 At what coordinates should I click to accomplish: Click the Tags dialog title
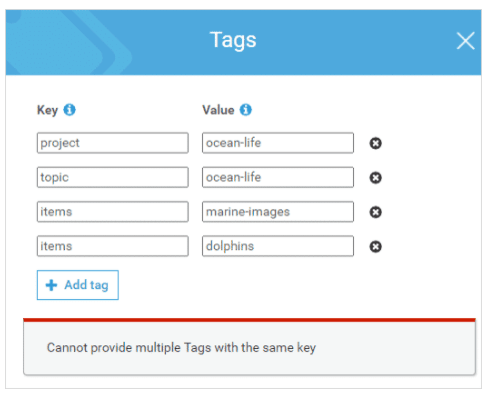233,40
